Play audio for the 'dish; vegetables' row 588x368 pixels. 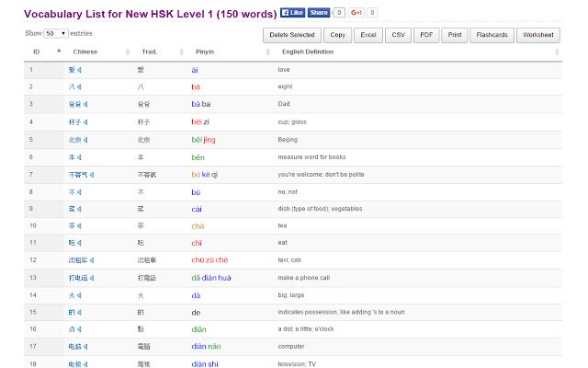click(79, 209)
